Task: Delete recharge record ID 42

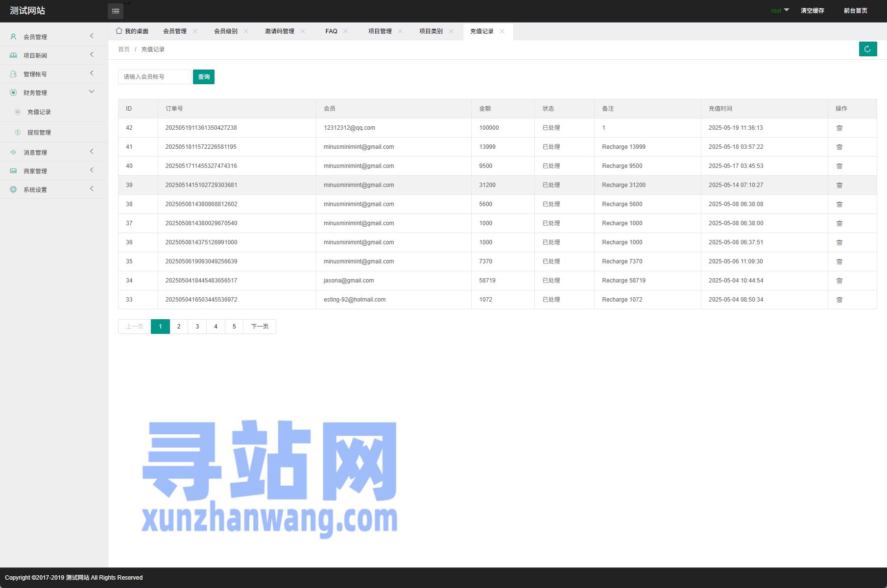Action: tap(839, 128)
